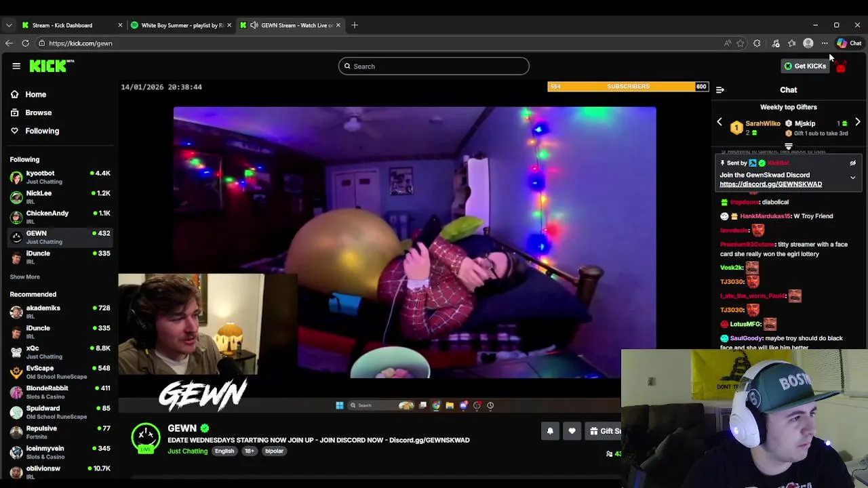Toggle read aloud in address bar
This screenshot has width=868, height=488.
coord(728,43)
